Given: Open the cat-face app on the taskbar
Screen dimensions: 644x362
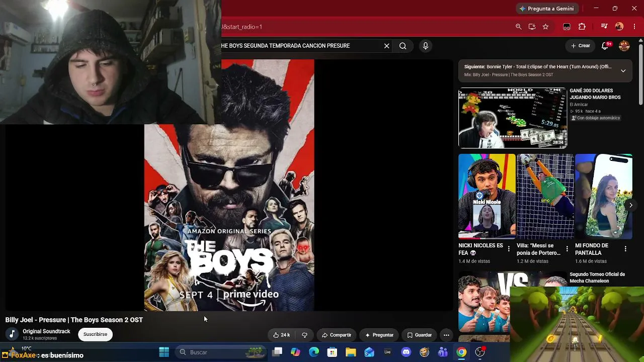Looking at the screenshot, I should pyautogui.click(x=424, y=352).
